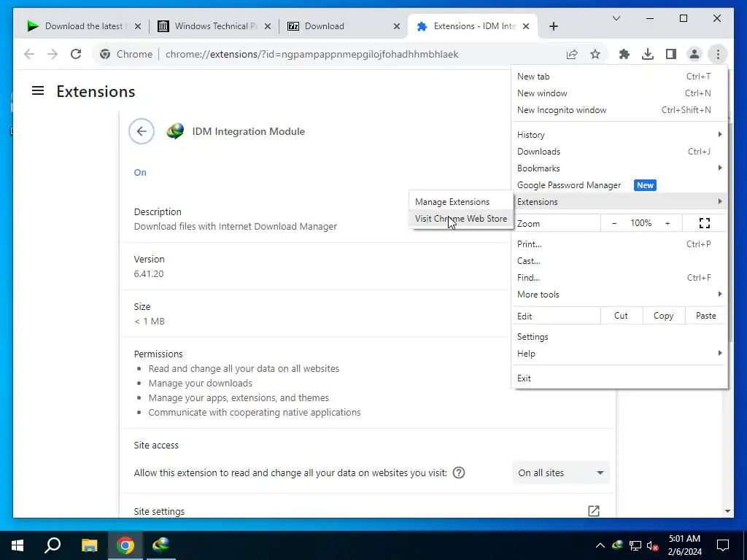Click the Share this page icon
Screen dimensions: 747x560
tap(572, 54)
